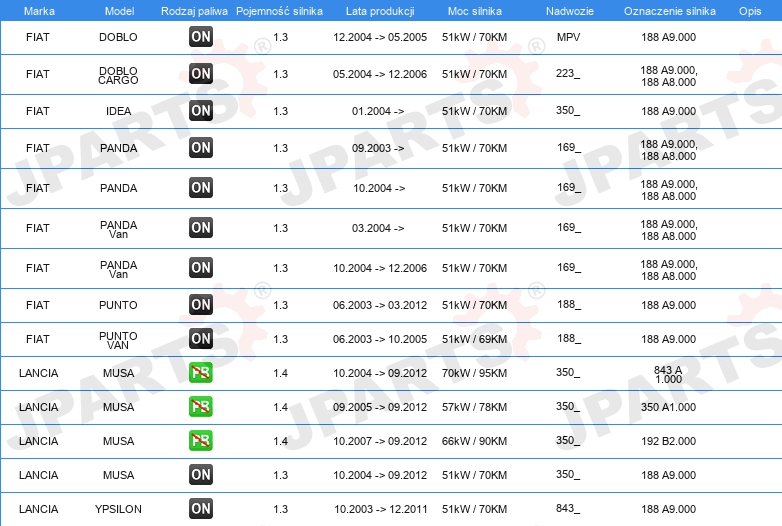Click the Moc silnika column header

click(475, 11)
